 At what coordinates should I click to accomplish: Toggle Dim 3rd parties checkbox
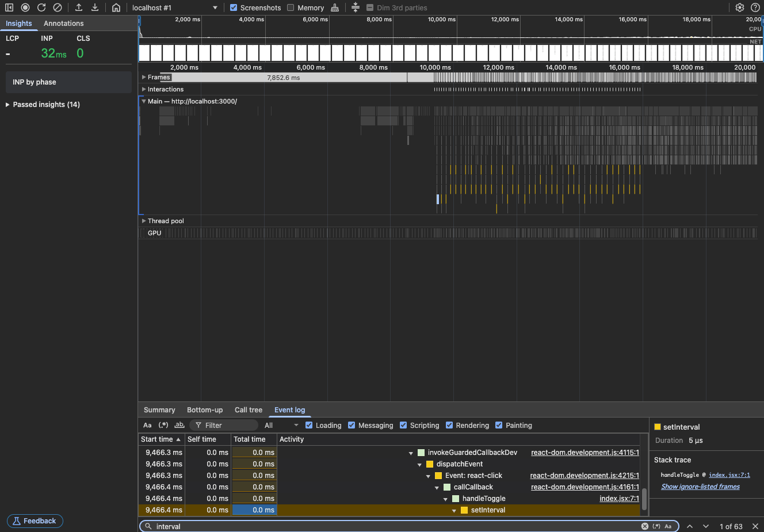370,7
